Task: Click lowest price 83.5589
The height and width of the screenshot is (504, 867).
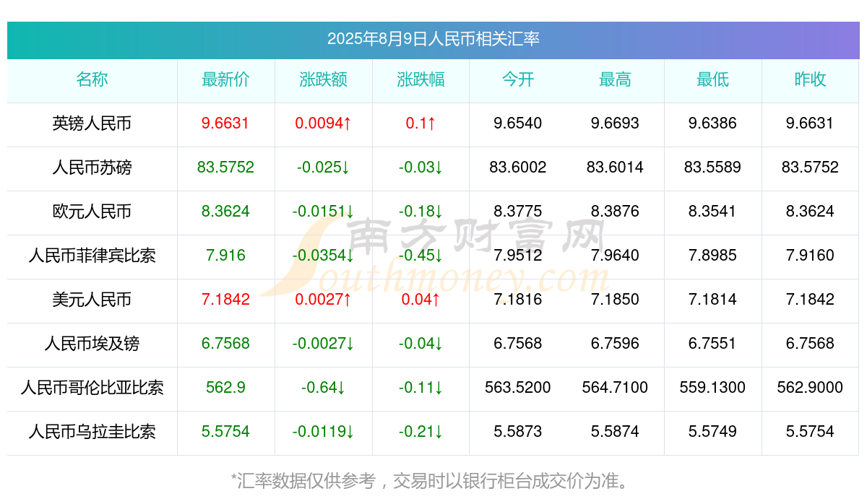Action: (712, 168)
